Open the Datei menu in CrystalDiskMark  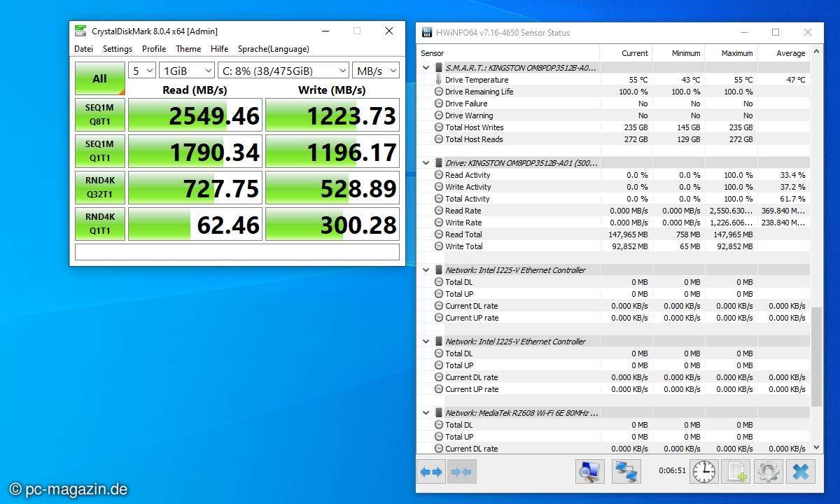tap(83, 49)
